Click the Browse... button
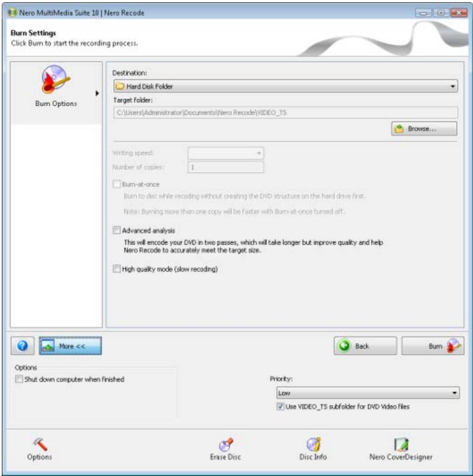Viewport: 473px width, 476px height. click(x=424, y=129)
